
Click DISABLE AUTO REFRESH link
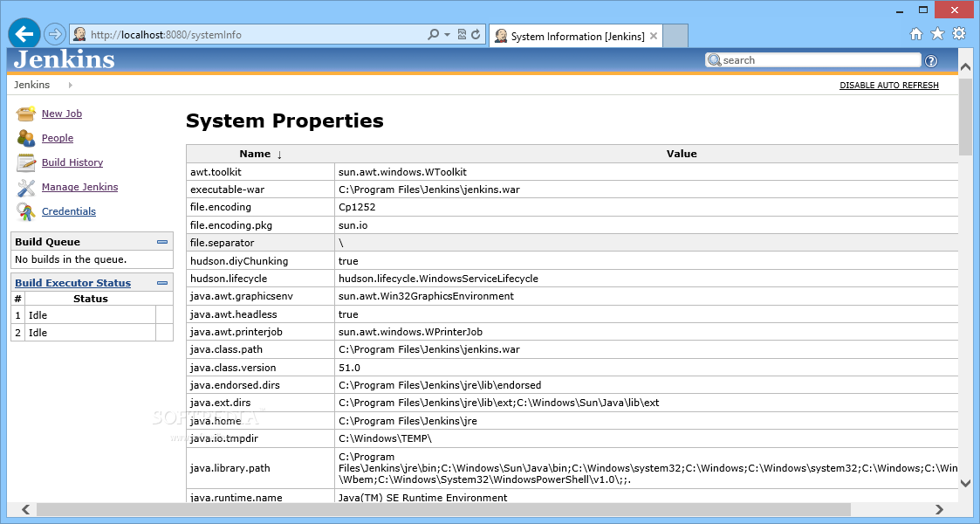click(x=888, y=85)
